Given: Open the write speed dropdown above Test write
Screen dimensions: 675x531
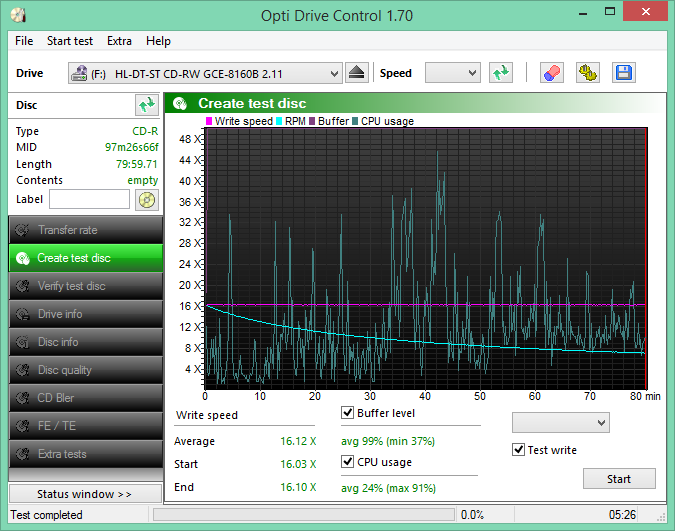Looking at the screenshot, I should [560, 422].
